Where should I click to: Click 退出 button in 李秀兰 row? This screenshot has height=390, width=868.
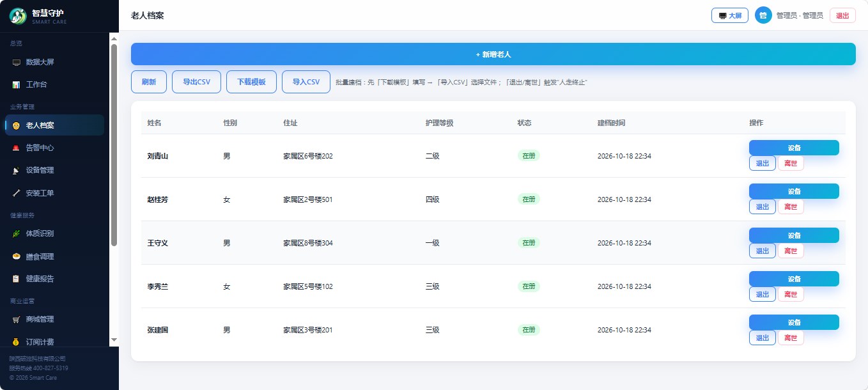point(763,294)
